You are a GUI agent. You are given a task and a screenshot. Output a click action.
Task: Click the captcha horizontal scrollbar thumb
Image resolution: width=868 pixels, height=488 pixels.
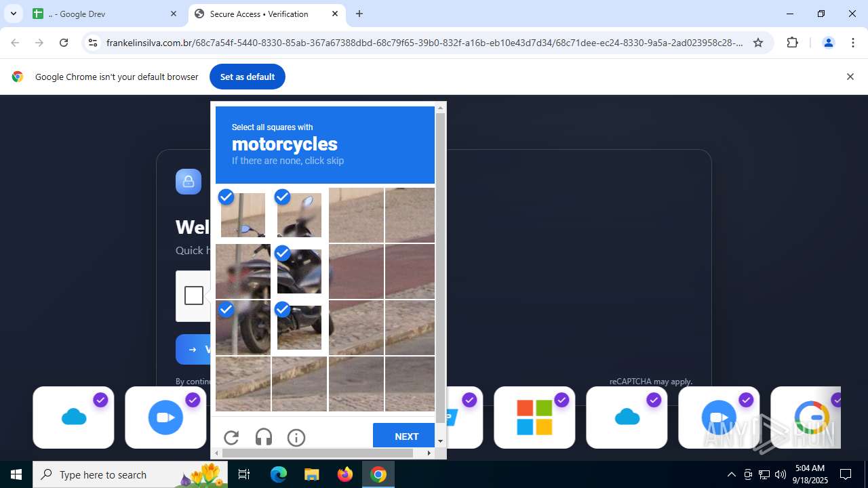coord(318,453)
